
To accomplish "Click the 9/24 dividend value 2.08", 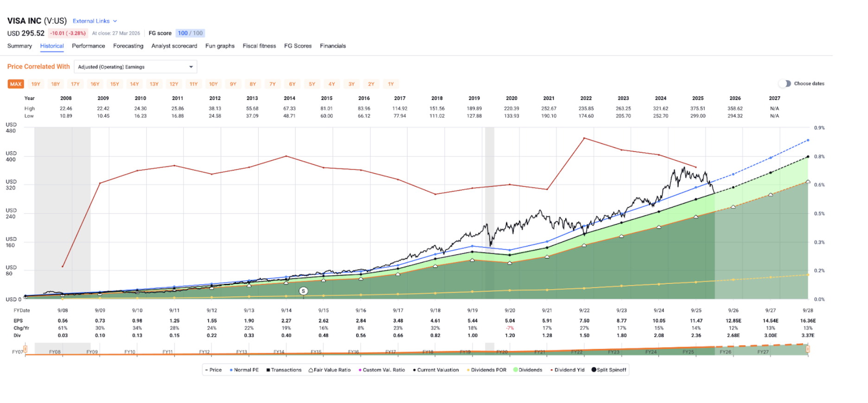I will [659, 335].
